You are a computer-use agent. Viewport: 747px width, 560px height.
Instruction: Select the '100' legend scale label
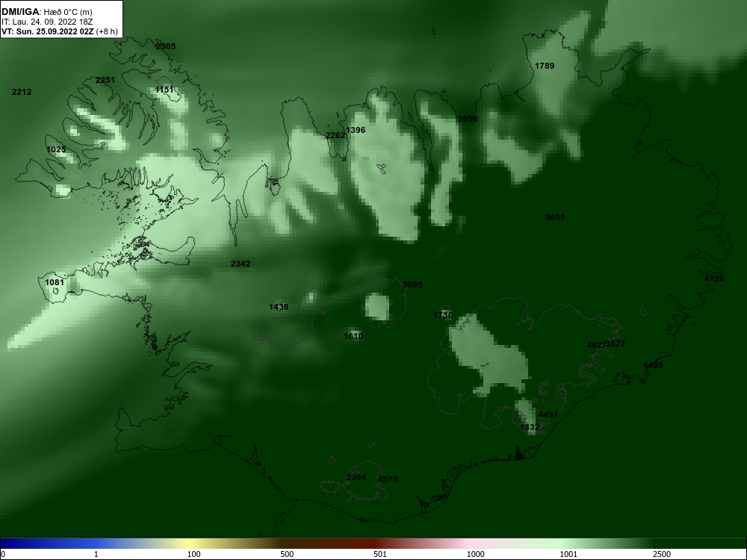click(194, 554)
